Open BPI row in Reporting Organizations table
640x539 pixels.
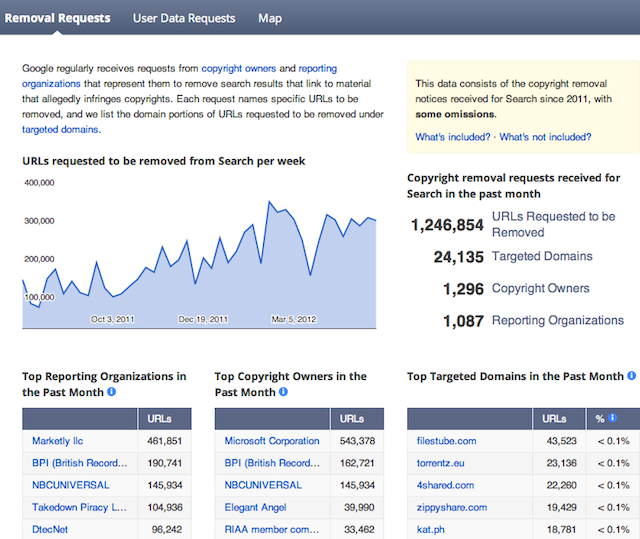click(x=80, y=463)
